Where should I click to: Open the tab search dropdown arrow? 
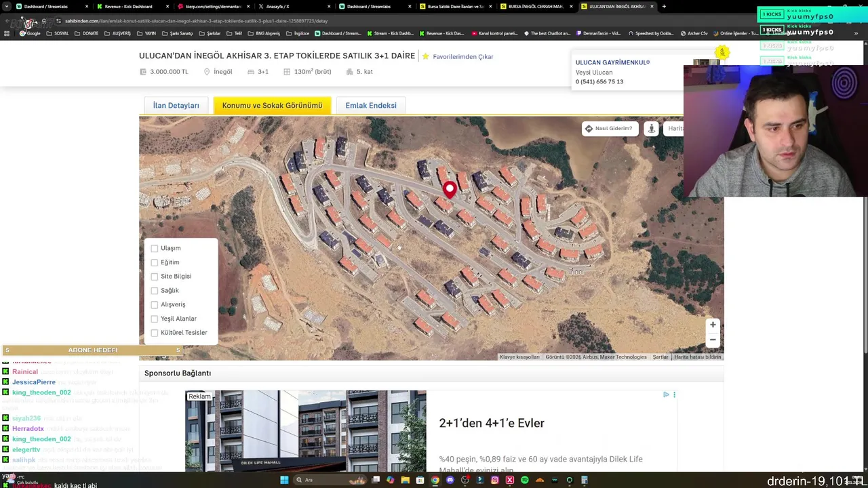[x=7, y=6]
